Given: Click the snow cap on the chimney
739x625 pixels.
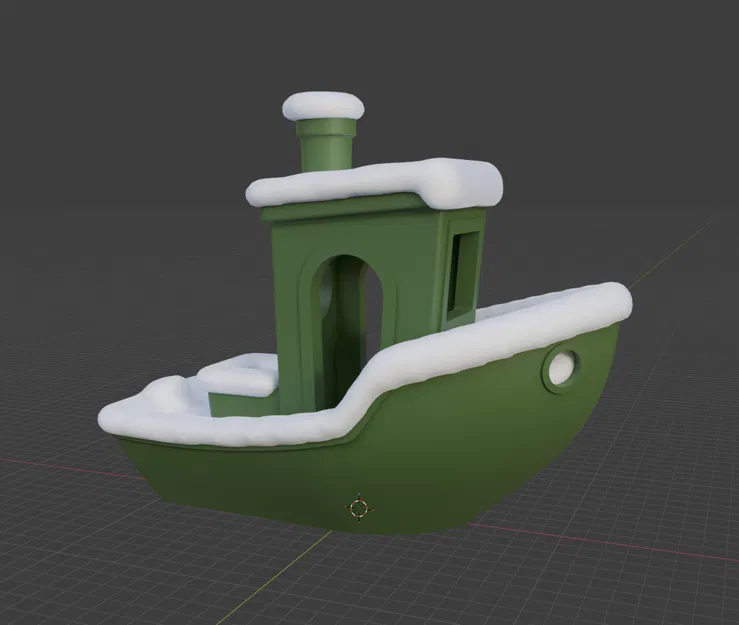Looking at the screenshot, I should [323, 105].
